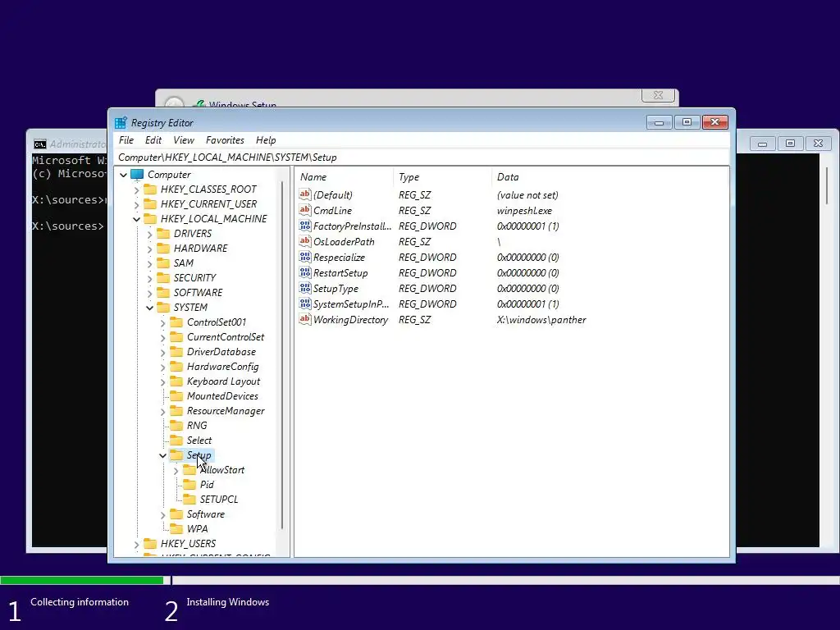Click the DWORD icon beside Respecialize
This screenshot has height=630, width=840.
[305, 257]
